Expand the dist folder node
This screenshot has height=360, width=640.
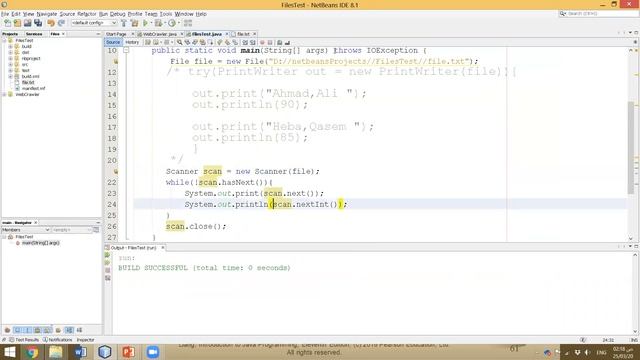click(x=10, y=52)
